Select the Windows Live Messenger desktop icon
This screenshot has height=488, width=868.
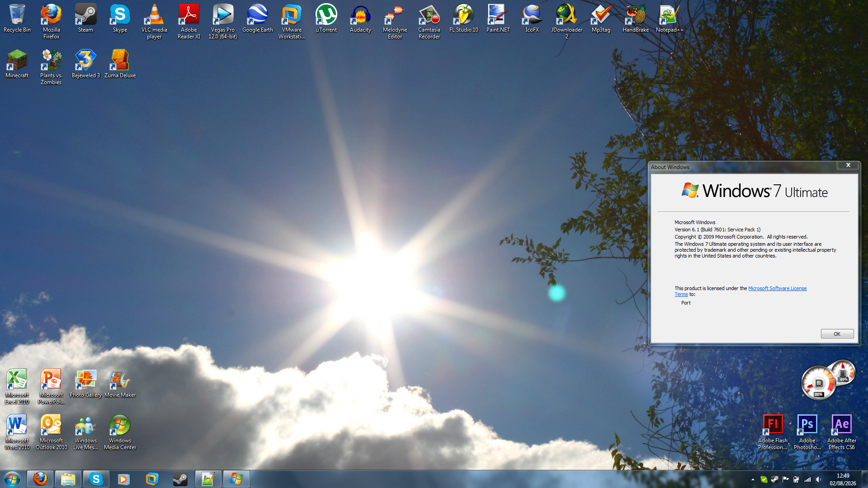pyautogui.click(x=85, y=432)
